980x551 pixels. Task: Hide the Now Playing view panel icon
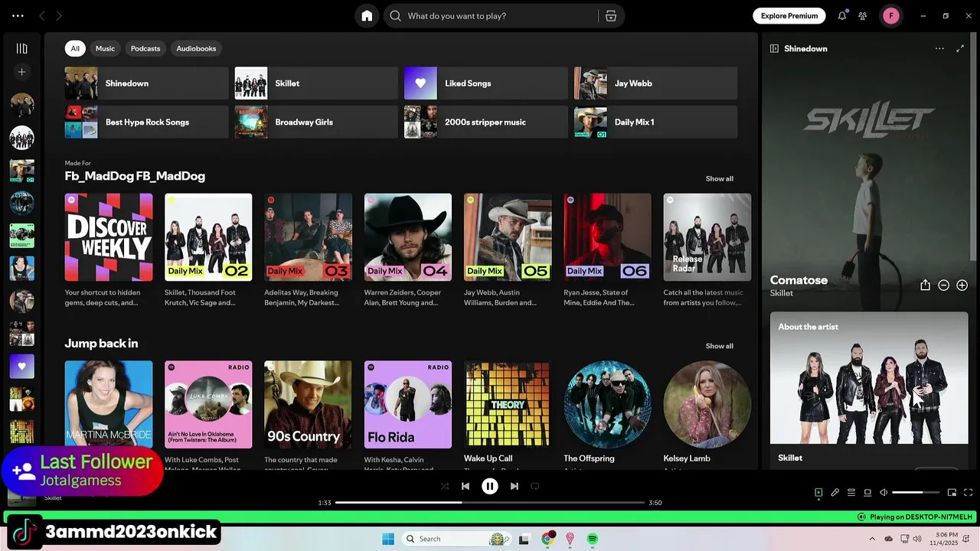click(774, 48)
